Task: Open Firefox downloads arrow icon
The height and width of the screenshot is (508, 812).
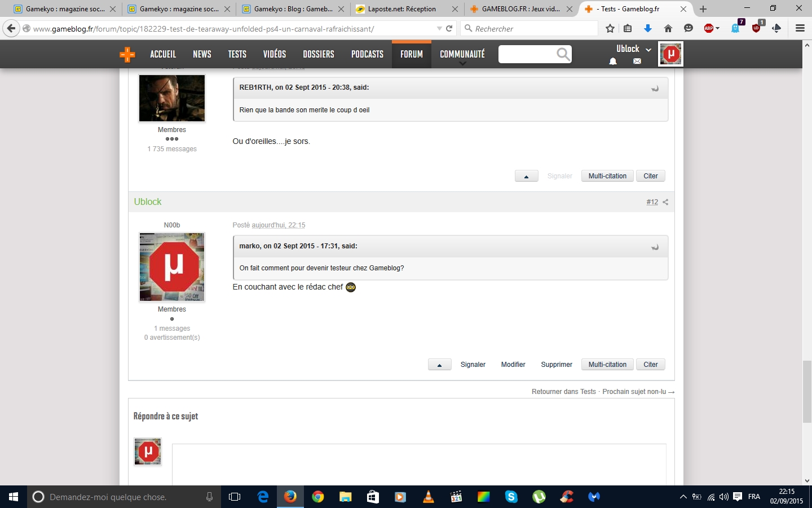Action: coord(647,28)
